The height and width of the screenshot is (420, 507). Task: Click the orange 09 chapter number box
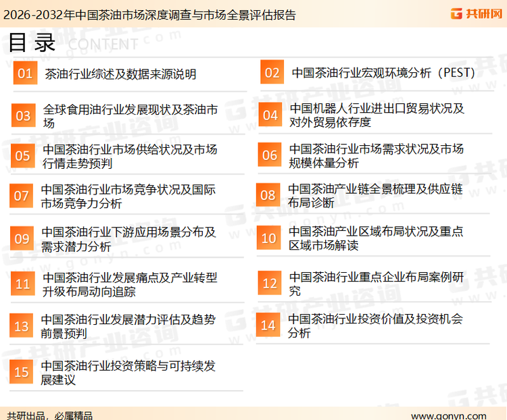point(22,238)
